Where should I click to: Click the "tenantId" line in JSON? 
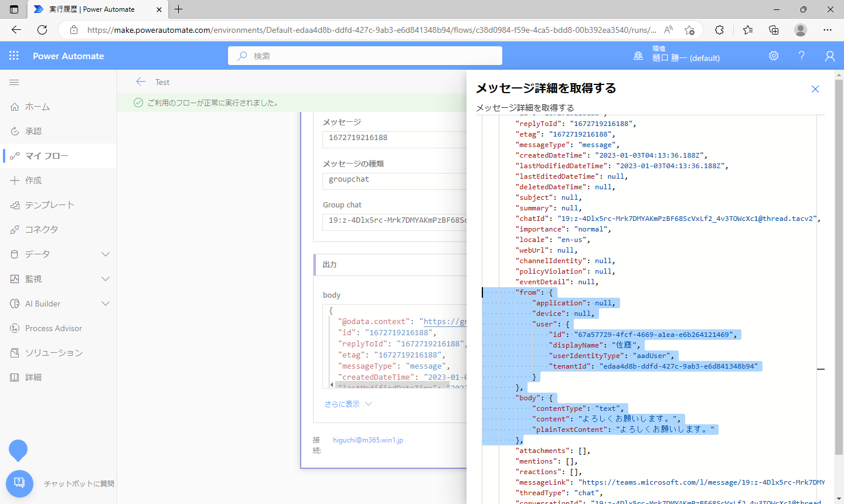pyautogui.click(x=654, y=366)
